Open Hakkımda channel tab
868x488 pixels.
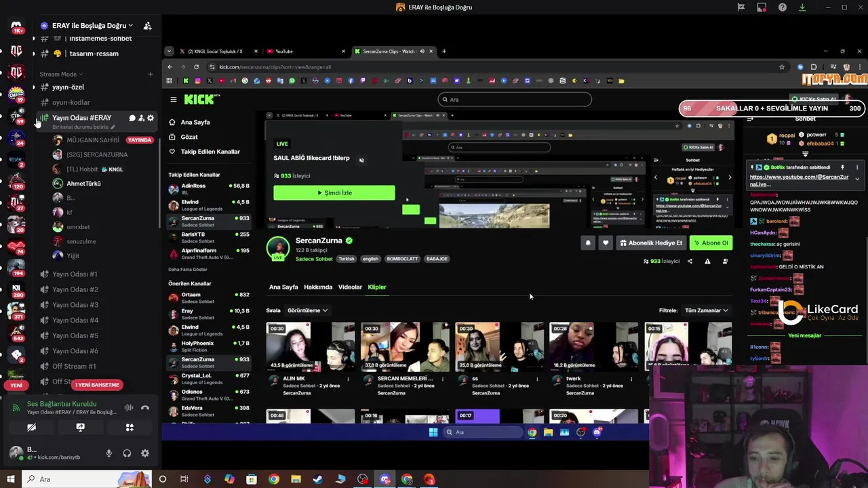click(x=318, y=287)
